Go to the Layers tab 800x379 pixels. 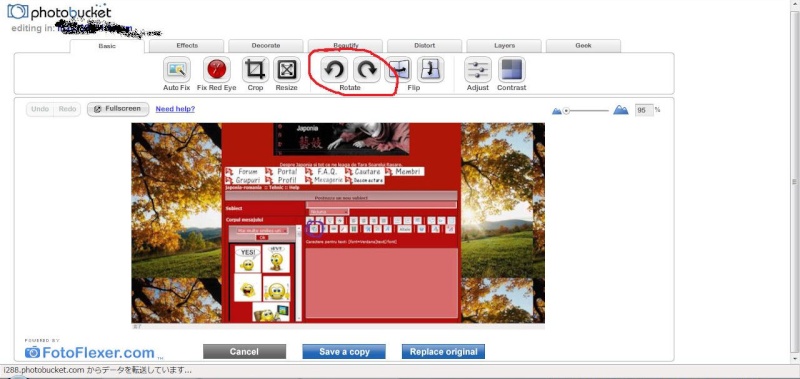(504, 46)
